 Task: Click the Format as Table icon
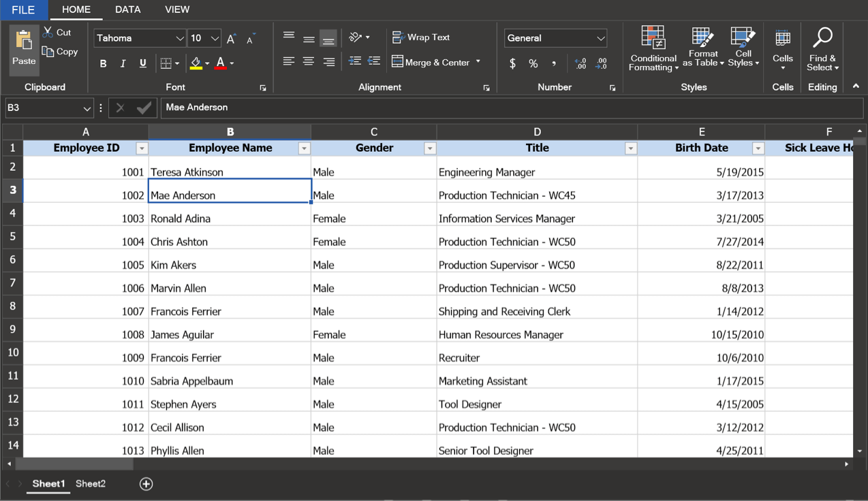coord(702,48)
